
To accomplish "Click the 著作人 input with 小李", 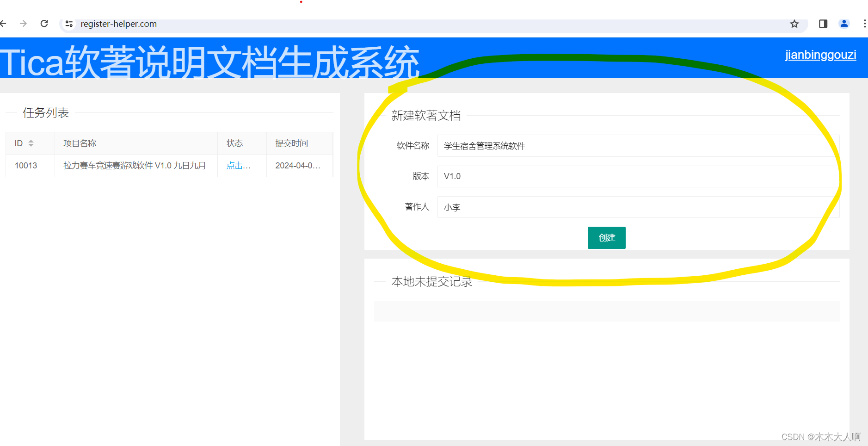I will pyautogui.click(x=638, y=207).
